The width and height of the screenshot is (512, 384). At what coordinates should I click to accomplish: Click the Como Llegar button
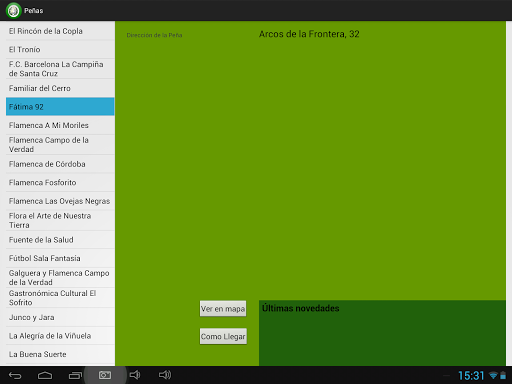[223, 336]
